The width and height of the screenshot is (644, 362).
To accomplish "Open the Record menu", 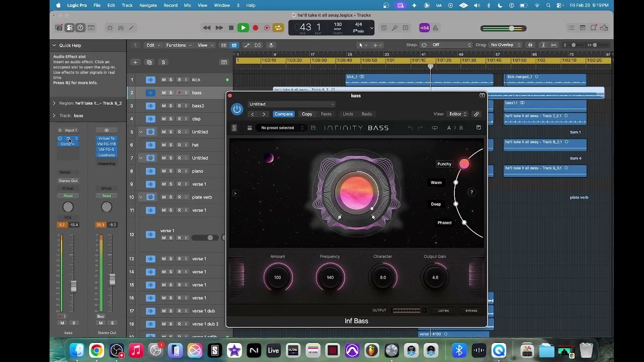I will tap(171, 5).
